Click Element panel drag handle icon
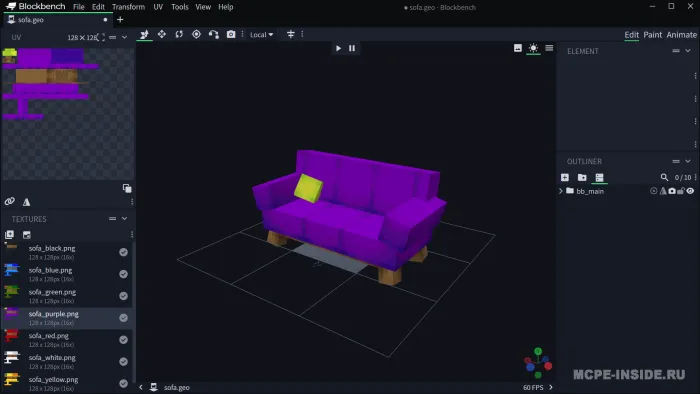The width and height of the screenshot is (700, 394). 676,51
